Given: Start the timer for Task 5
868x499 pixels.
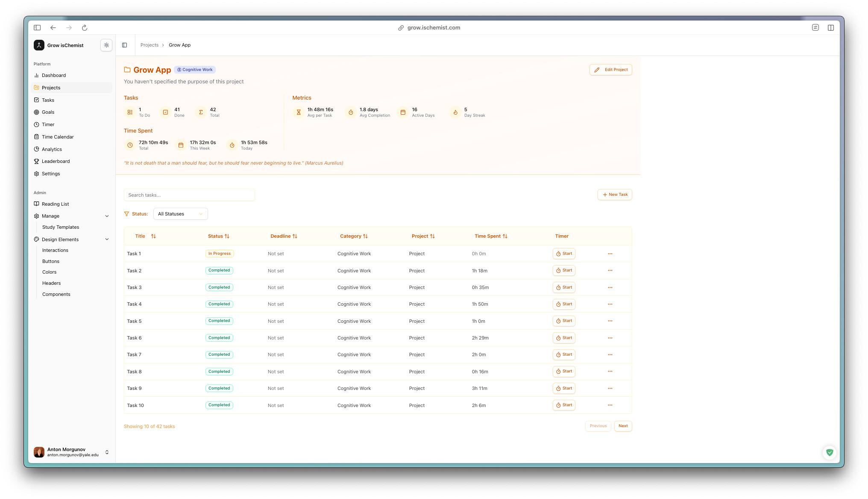Looking at the screenshot, I should (564, 321).
